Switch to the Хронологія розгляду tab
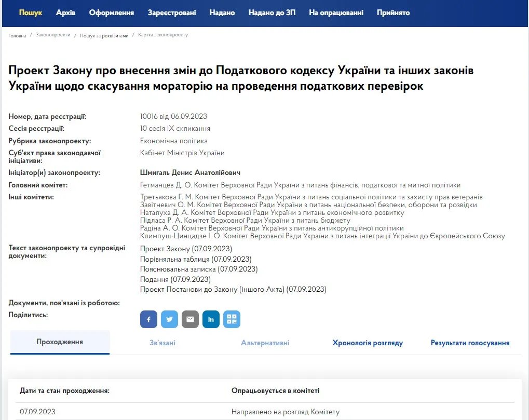The image size is (529, 420). coord(368,343)
